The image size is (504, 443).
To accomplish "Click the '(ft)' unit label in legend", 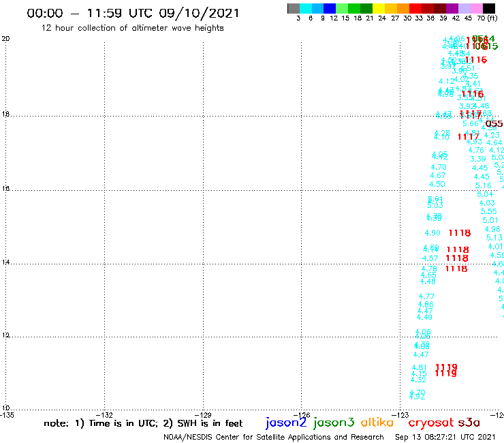I will 492,18.
